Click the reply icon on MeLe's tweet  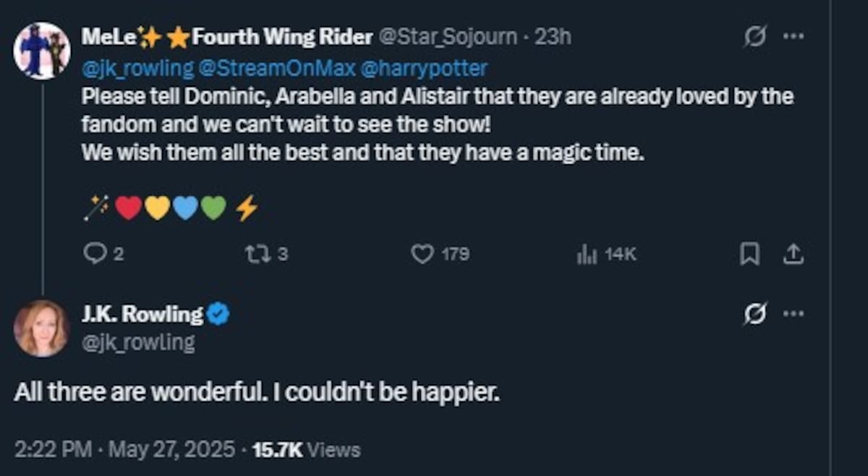point(95,254)
